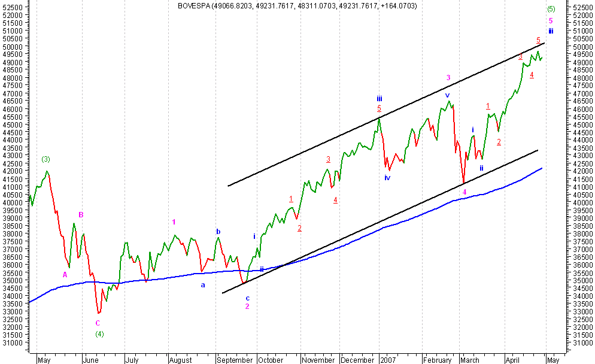This screenshot has width=595, height=364.
Task: Click the August month label
Action: (181, 360)
